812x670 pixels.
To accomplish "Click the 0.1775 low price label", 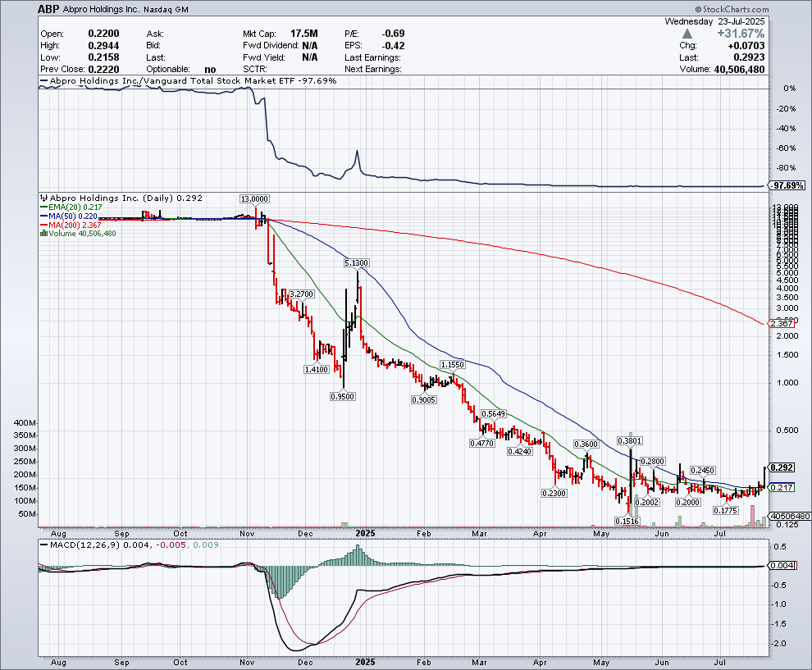I will pyautogui.click(x=725, y=511).
